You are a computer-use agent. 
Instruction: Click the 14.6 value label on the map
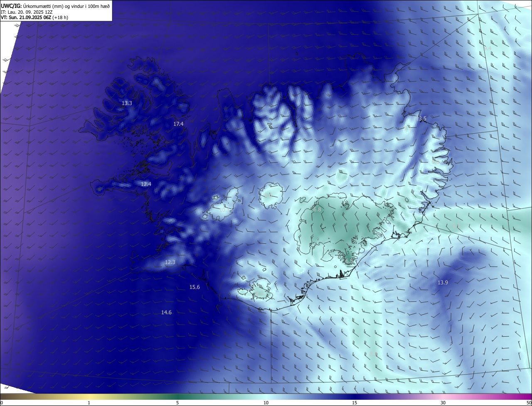(166, 312)
